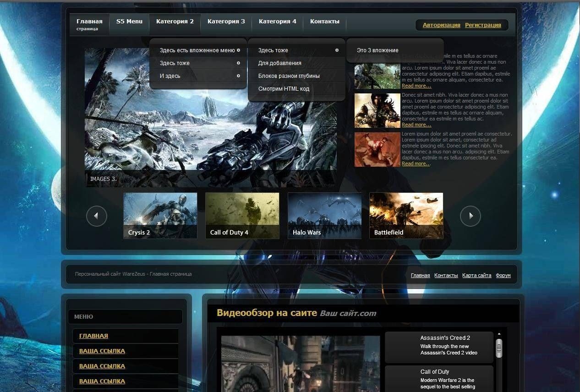Viewport: 580px width, 392px height.
Task: Open the Главная menu item
Action: coord(89,24)
